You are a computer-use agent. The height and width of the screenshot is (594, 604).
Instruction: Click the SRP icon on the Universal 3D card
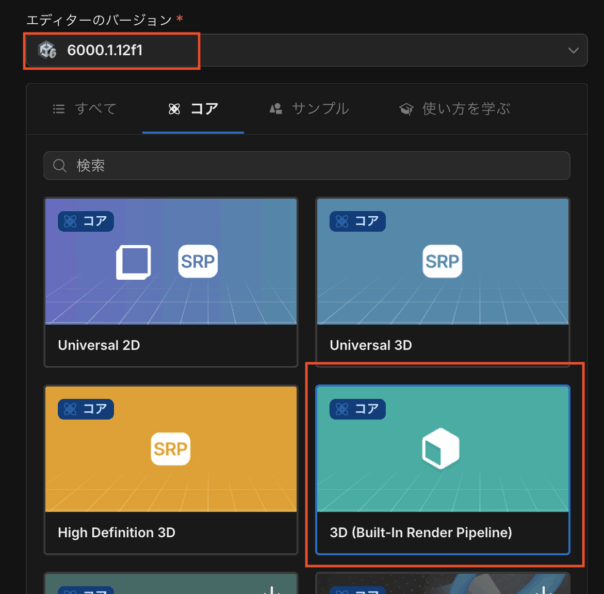tap(442, 261)
